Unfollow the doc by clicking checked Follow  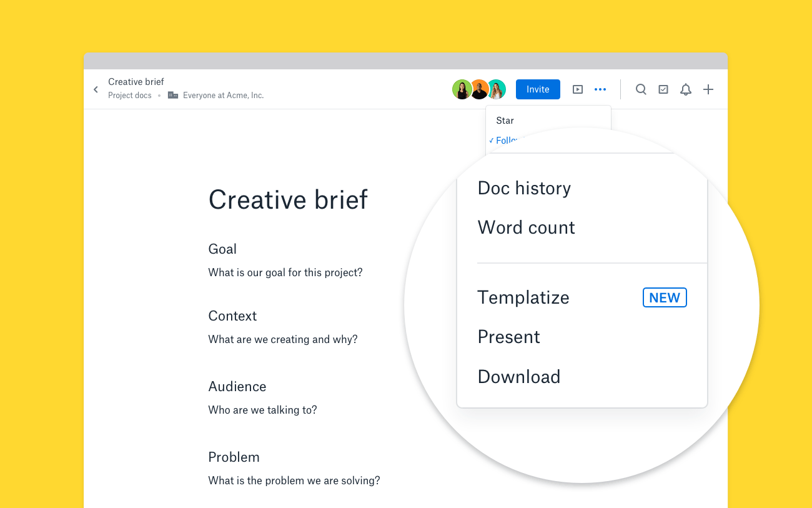pyautogui.click(x=505, y=140)
